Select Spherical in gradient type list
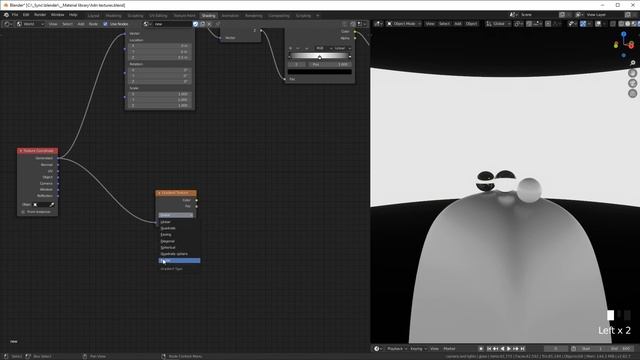 pyautogui.click(x=179, y=247)
